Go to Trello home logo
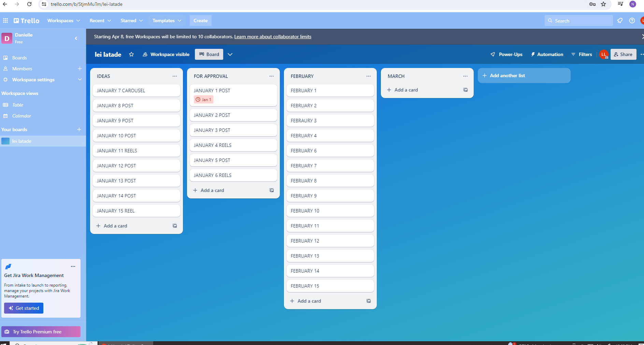644x345 pixels. coord(27,20)
